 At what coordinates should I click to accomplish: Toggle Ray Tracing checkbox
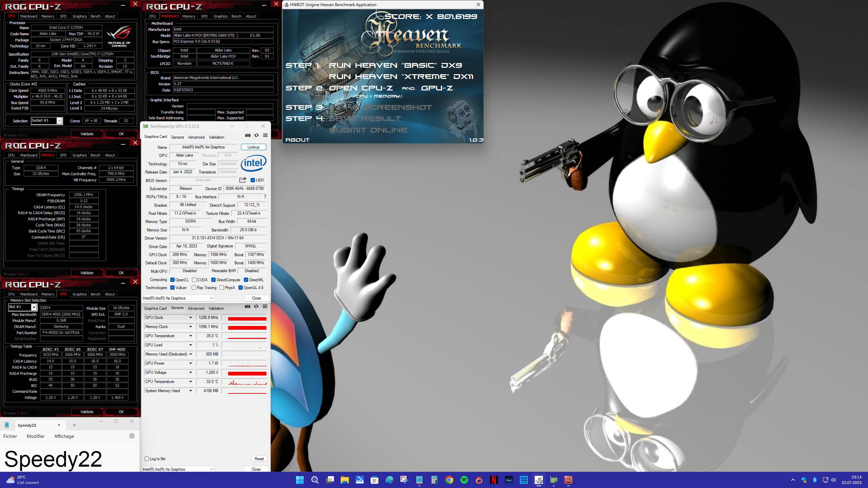tap(194, 288)
